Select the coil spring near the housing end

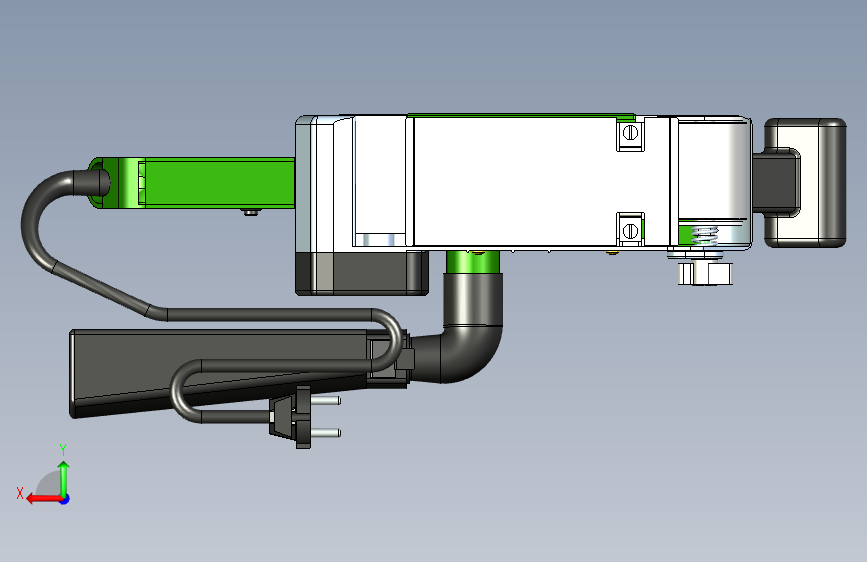coord(704,236)
